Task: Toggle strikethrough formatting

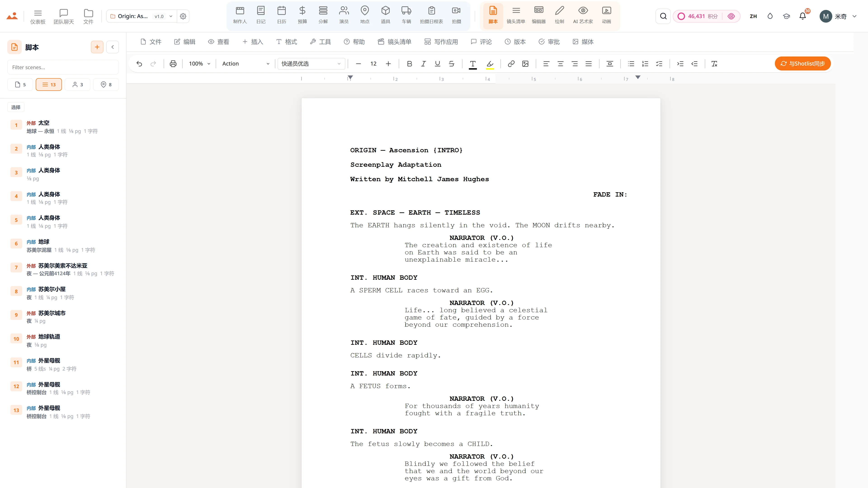Action: (452, 64)
